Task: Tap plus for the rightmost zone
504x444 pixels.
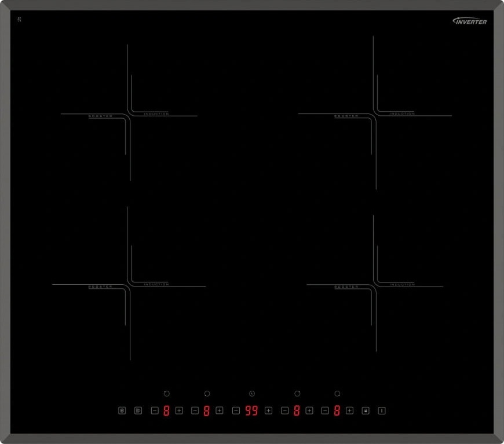Action: pos(349,410)
